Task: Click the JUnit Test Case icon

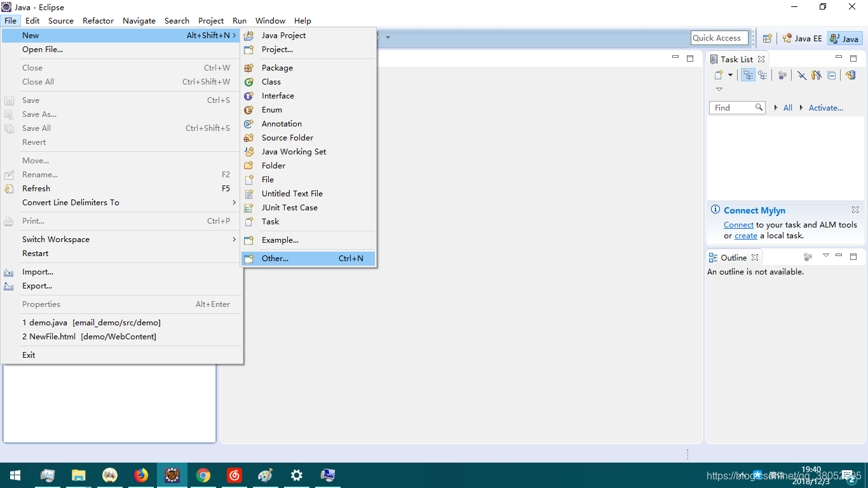Action: coord(249,208)
